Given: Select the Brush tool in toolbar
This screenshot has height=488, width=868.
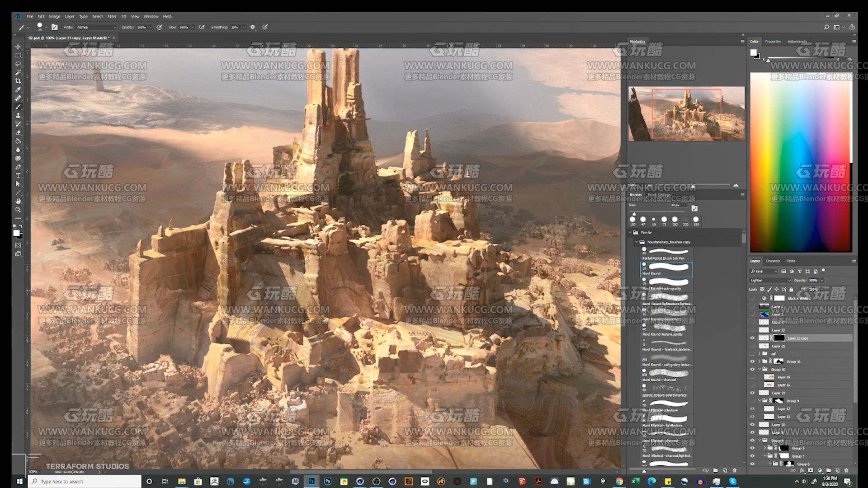Looking at the screenshot, I should 18,107.
